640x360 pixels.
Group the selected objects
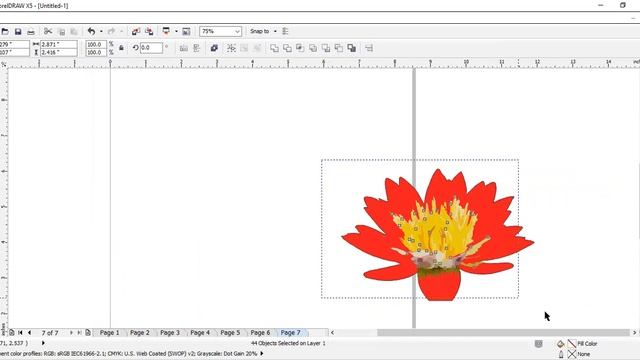click(231, 48)
